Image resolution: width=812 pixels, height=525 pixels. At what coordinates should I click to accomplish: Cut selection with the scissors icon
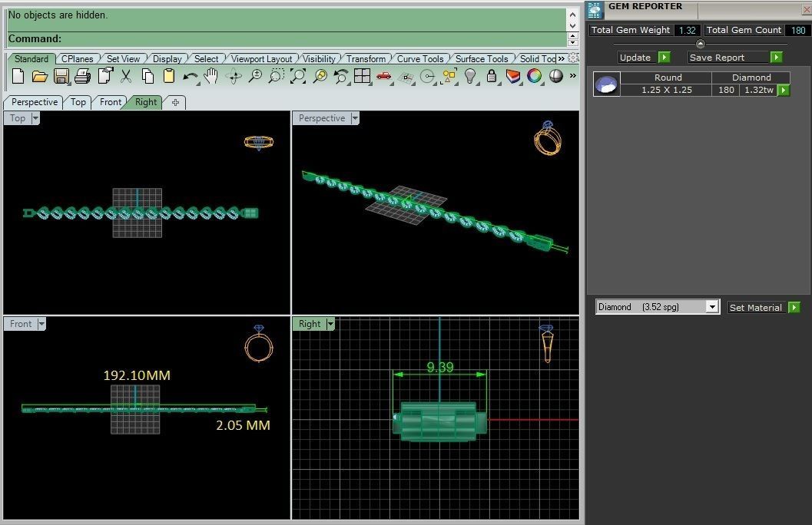pos(126,77)
